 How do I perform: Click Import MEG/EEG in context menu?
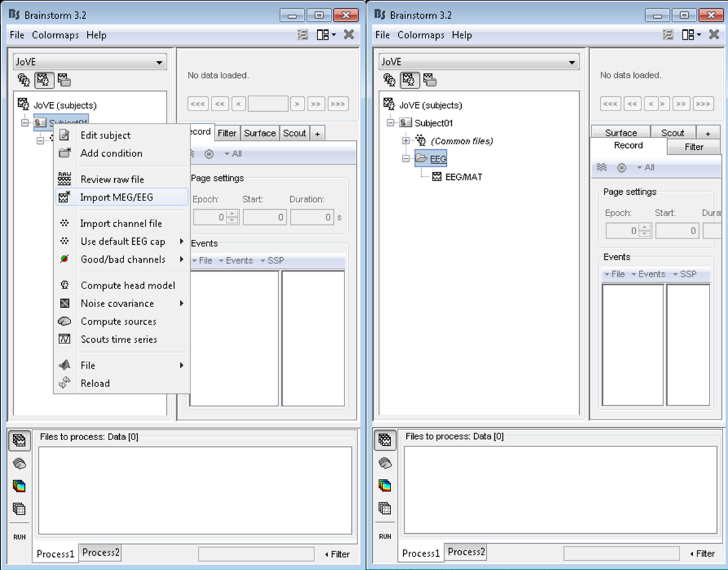point(116,197)
